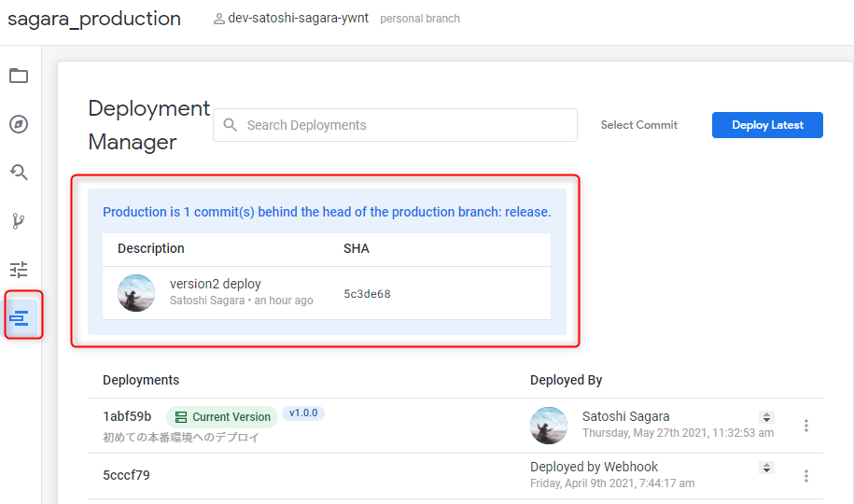Click the SHA value 5c3de68

[x=367, y=294]
